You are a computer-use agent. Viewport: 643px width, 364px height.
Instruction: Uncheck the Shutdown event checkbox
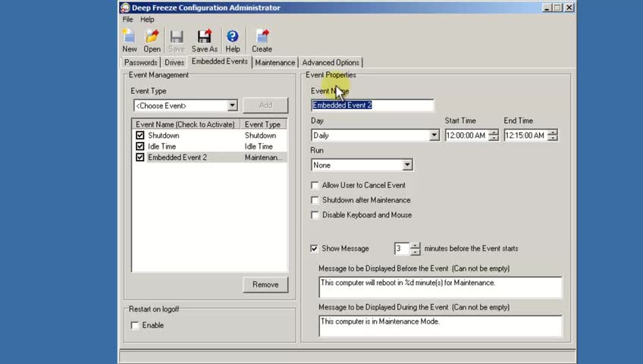click(140, 135)
